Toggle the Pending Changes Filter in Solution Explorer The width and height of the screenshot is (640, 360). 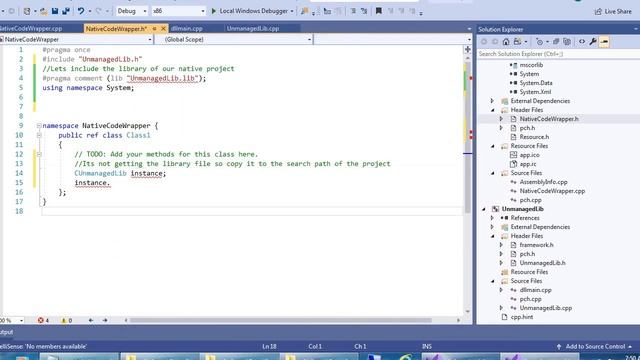click(x=540, y=42)
